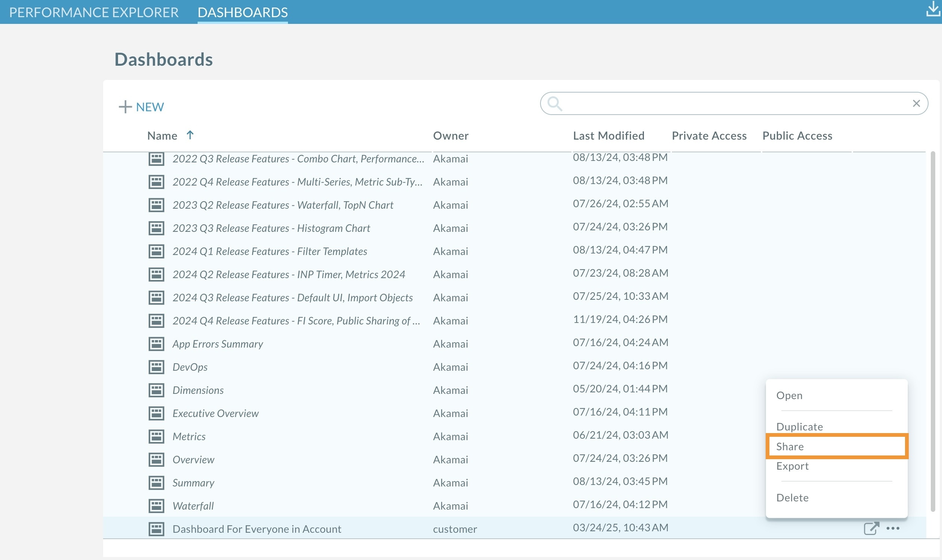Toggle Name column sort arrow
942x560 pixels.
tap(190, 135)
